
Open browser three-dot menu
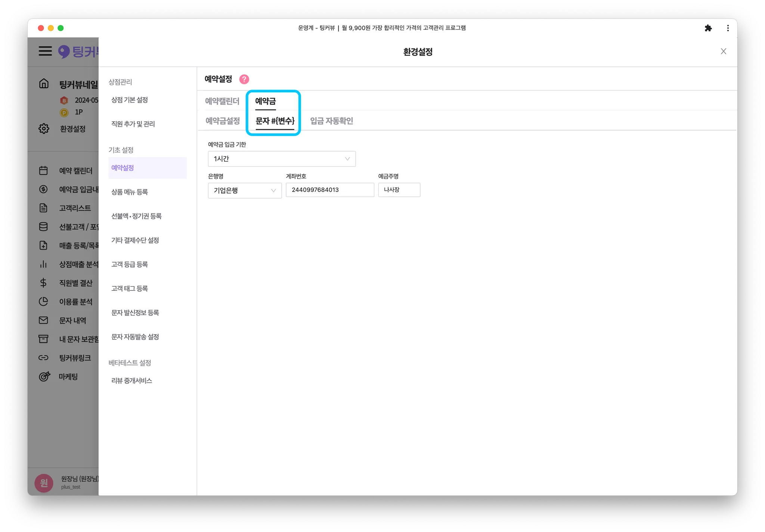[x=728, y=28]
